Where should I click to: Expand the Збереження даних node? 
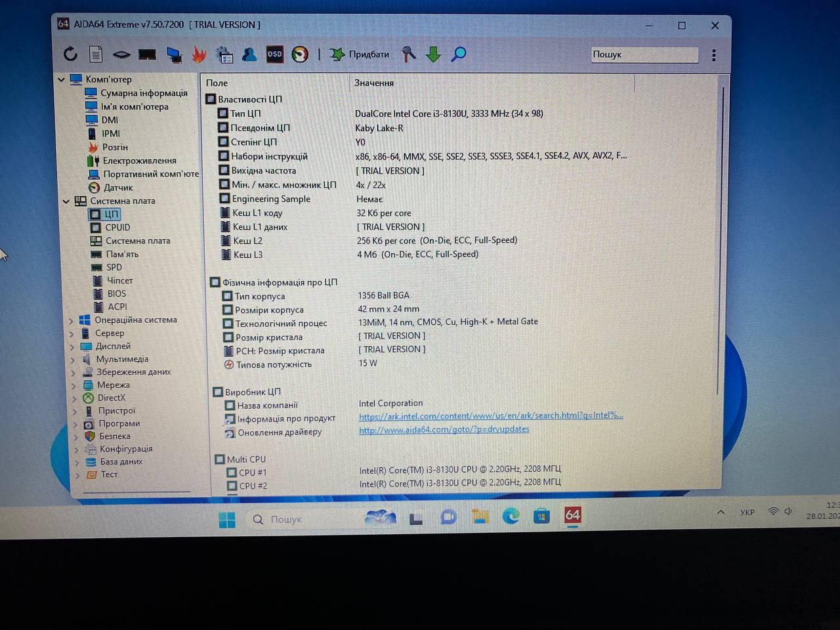(73, 373)
